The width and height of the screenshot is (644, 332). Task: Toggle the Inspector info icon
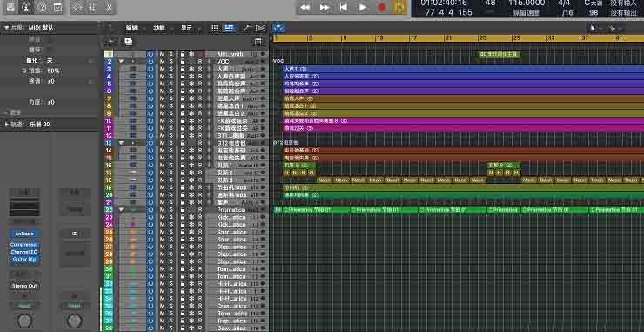26,7
